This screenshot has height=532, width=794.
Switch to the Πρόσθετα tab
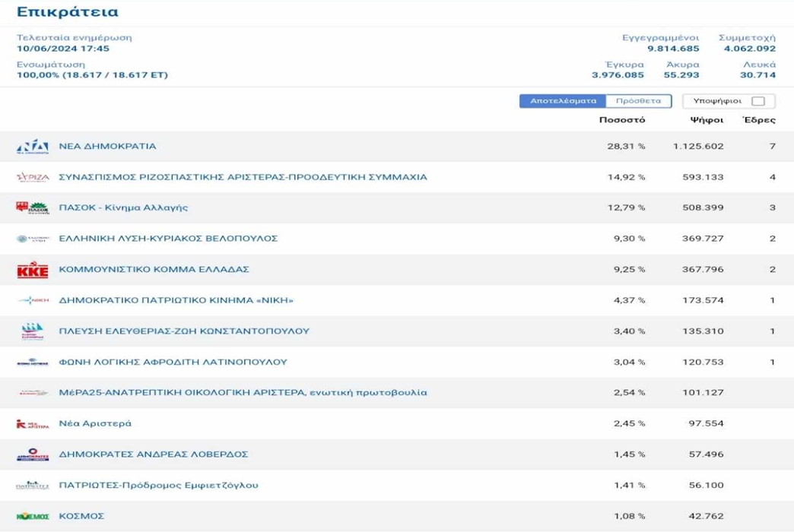[x=639, y=101]
